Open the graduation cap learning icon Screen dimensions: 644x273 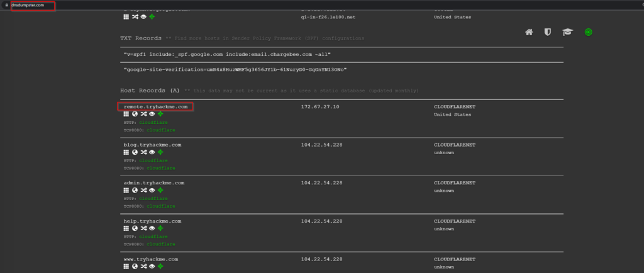pyautogui.click(x=567, y=32)
